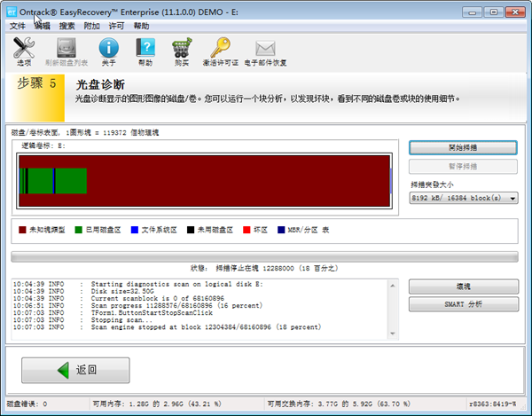Click the 逻辑卷标: E: label
Screen dimensions: 532x416
43,145
